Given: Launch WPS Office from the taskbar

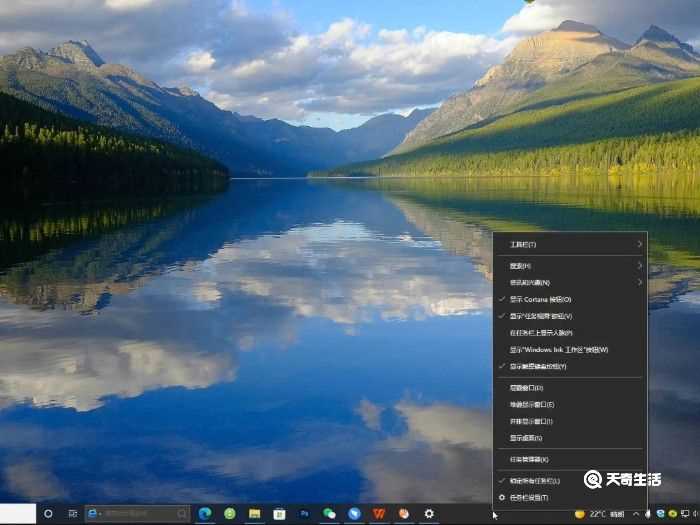Looking at the screenshot, I should point(379,513).
